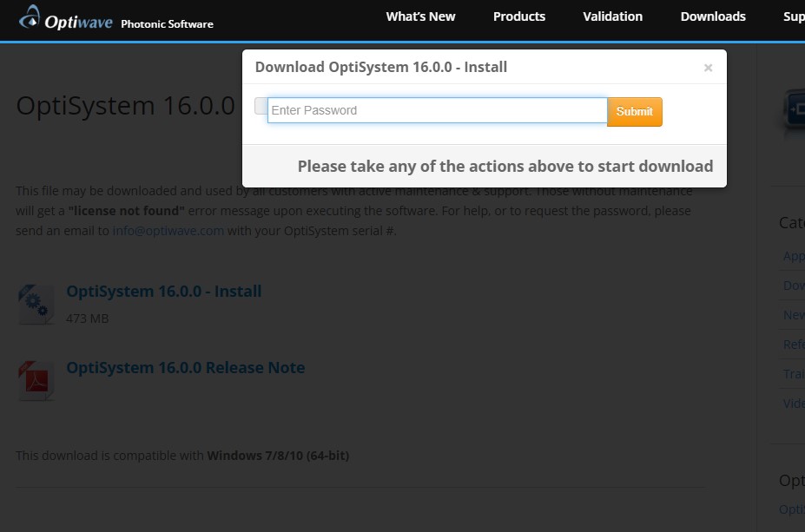Screen dimensions: 805x532
Task: Open the Downloads menu
Action: tap(712, 16)
